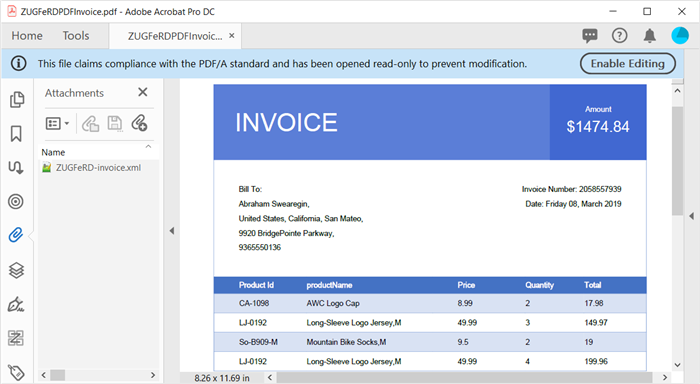700x384 pixels.
Task: Collapse the navigation pane with left arrow
Action: (x=172, y=231)
